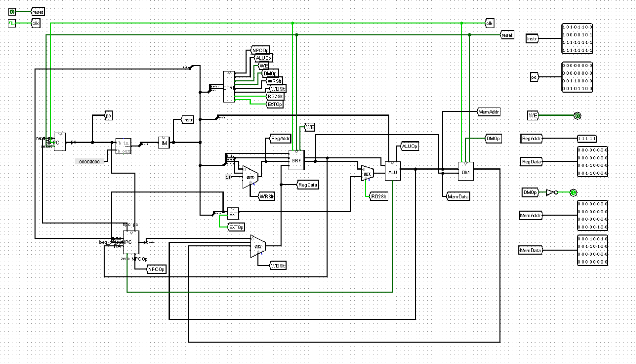This screenshot has width=636, height=364.
Task: Select the EXTOp tunnel below EXT
Action: coord(236,227)
